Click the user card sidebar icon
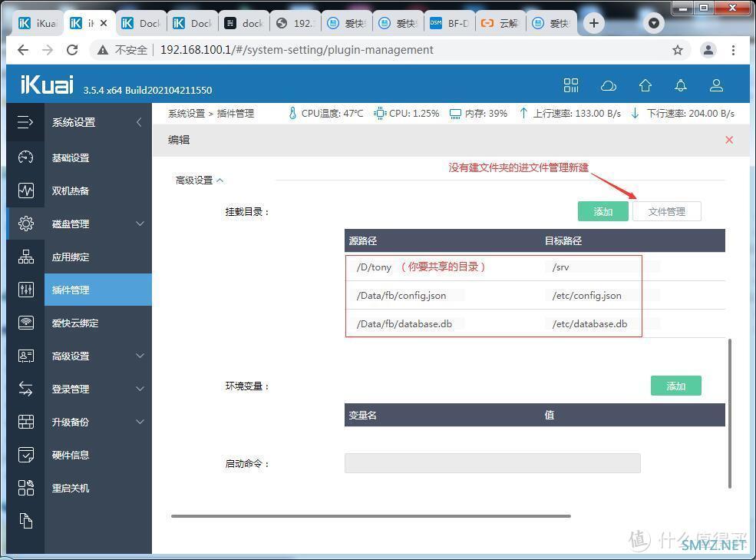 pyautogui.click(x=25, y=356)
